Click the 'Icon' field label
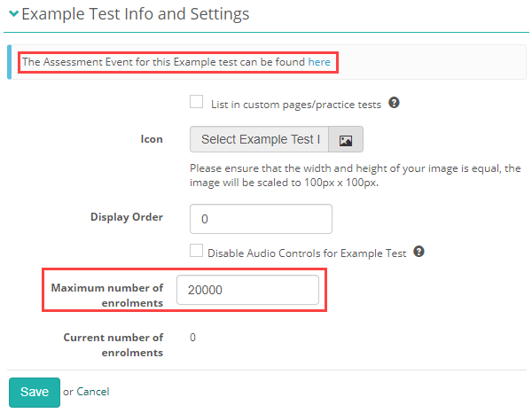 [x=152, y=139]
